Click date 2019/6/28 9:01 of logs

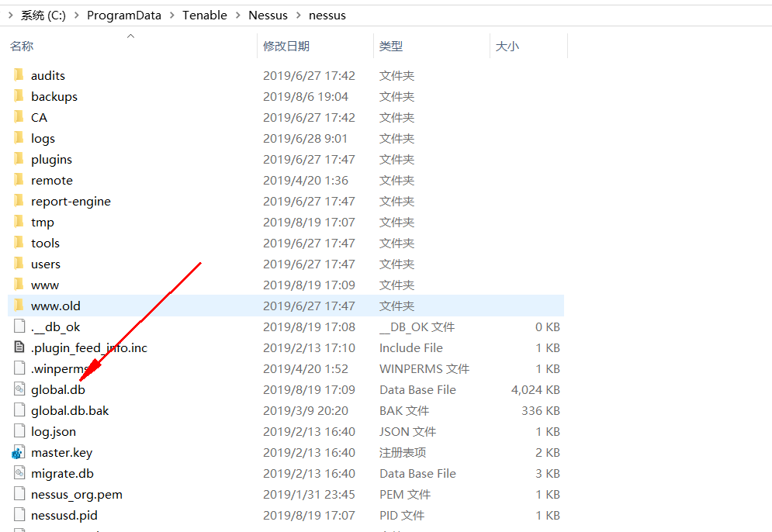coord(305,138)
